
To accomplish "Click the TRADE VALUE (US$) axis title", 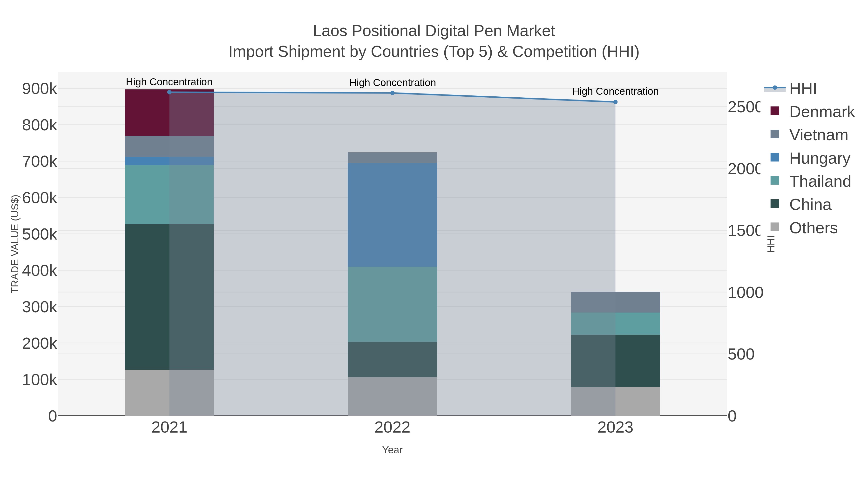I will coord(15,244).
